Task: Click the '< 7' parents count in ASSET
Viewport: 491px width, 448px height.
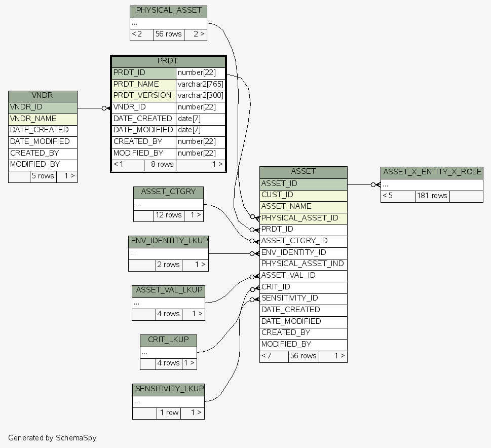Action: [x=274, y=356]
